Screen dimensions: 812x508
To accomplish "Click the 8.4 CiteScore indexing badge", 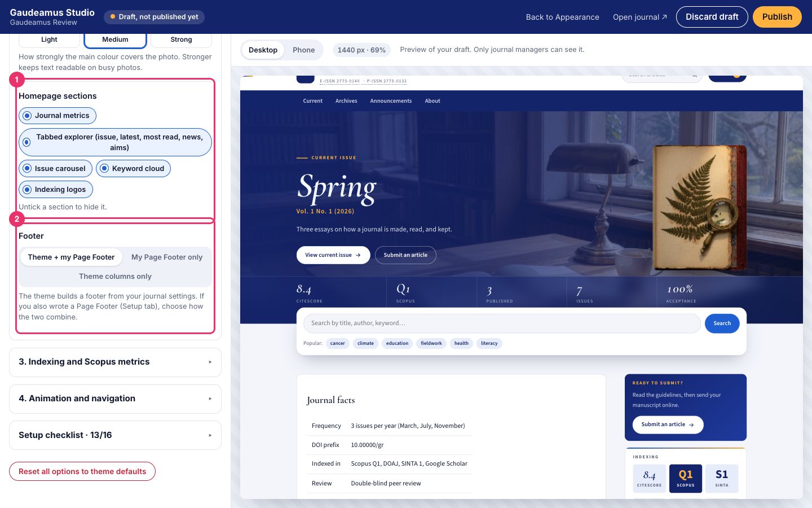I will click(650, 479).
